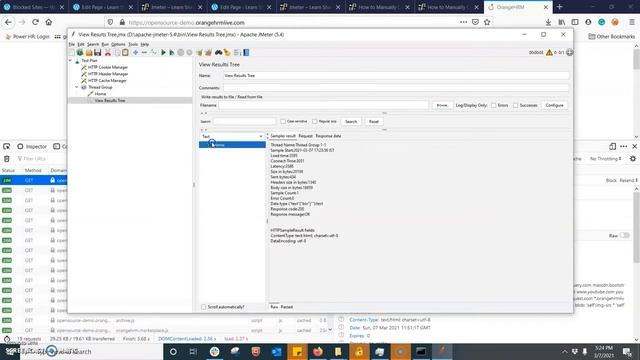640x360 pixels.
Task: Click the trash icon to clear network requests
Action: pos(7,159)
